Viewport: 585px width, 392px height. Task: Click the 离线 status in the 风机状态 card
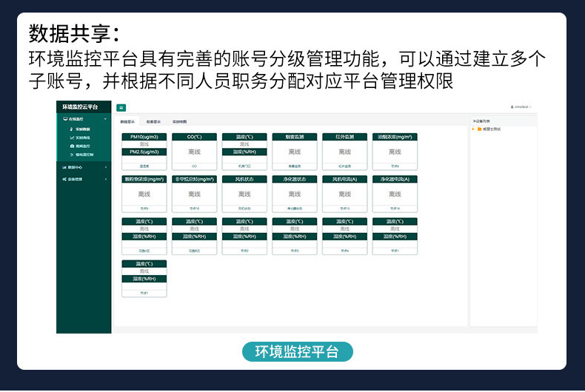pos(244,194)
